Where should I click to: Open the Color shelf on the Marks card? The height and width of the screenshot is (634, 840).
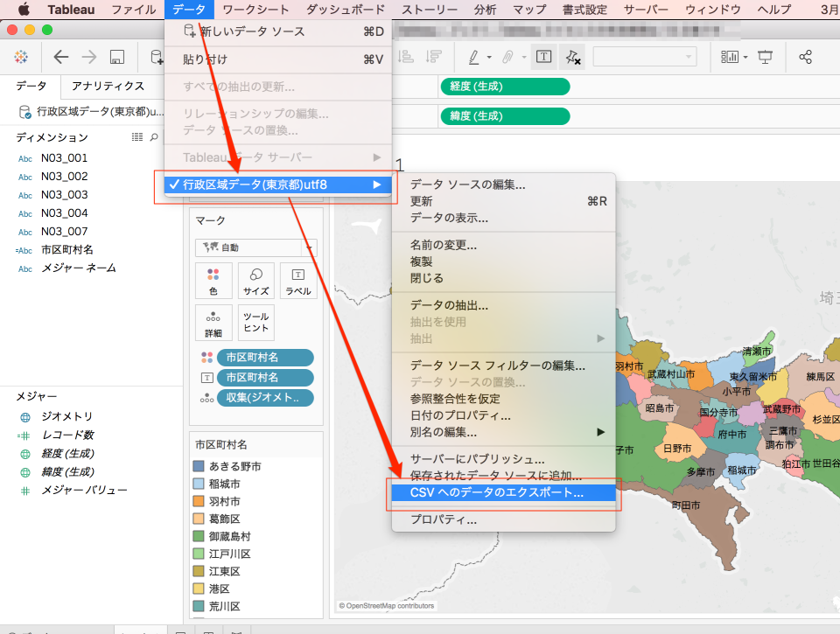pos(214,281)
